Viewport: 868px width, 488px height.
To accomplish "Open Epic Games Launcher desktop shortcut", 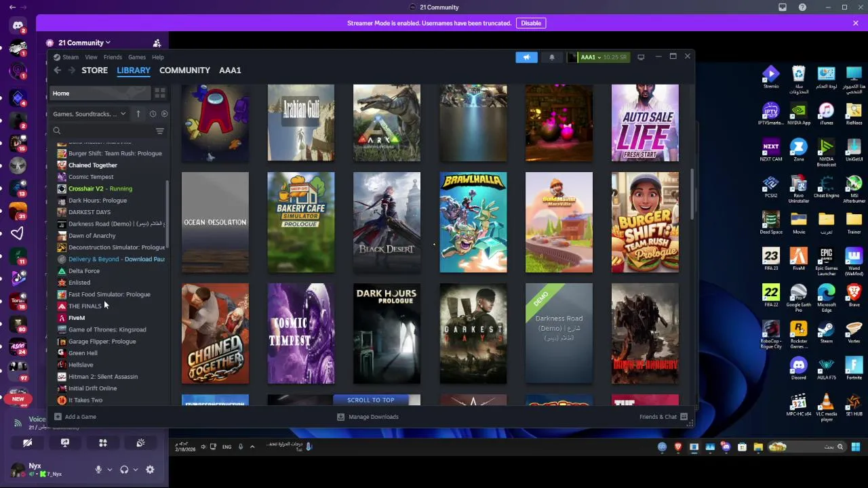I will click(x=826, y=260).
